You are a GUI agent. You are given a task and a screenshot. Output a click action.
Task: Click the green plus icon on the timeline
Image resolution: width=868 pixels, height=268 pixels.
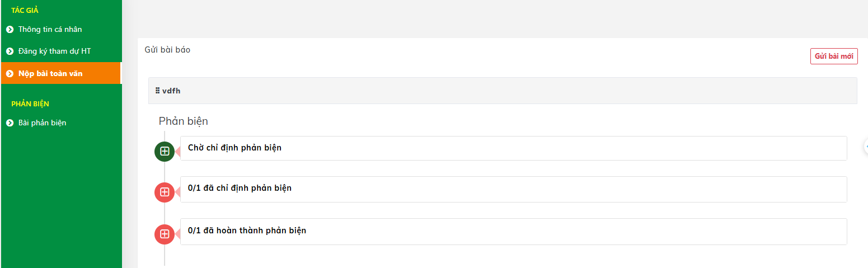coord(165,151)
